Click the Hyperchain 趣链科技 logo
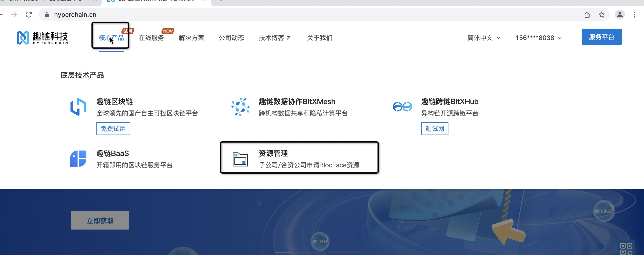Screen dimensions: 644x255 42,38
